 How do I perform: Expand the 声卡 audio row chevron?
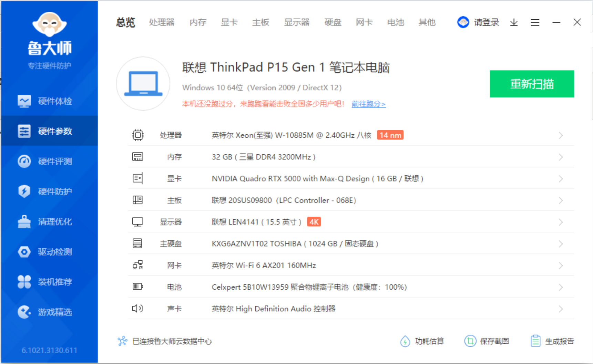(561, 309)
